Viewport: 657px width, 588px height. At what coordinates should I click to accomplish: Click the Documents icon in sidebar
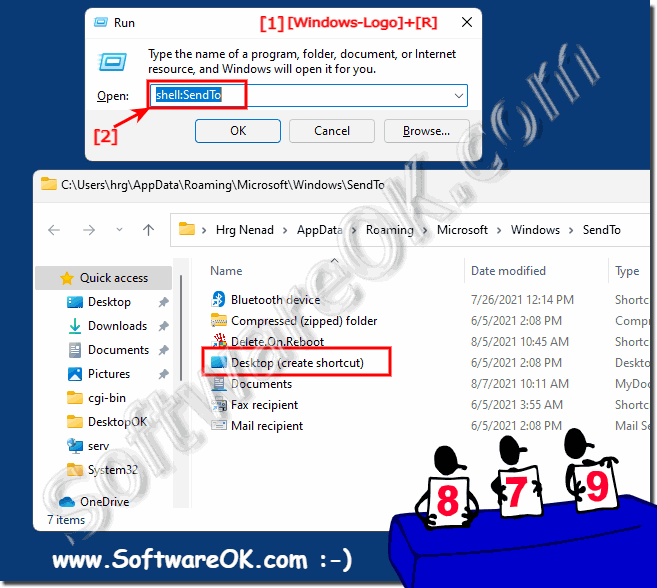75,350
